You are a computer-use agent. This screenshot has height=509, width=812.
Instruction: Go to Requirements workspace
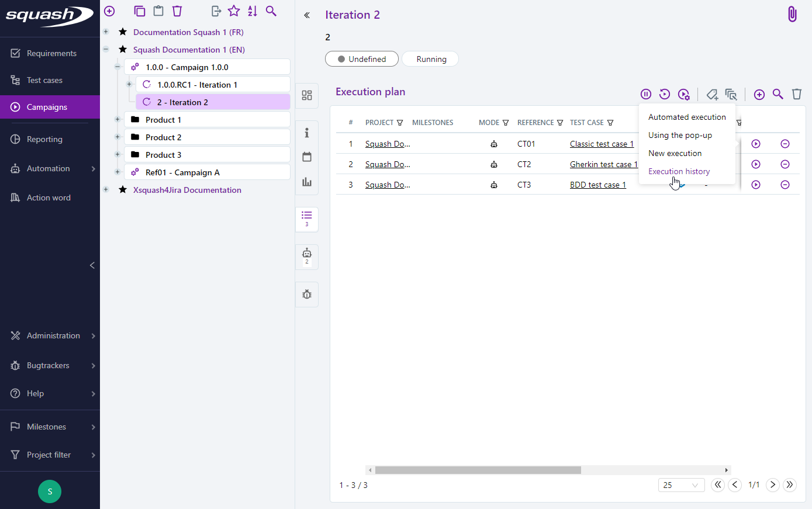(x=51, y=53)
